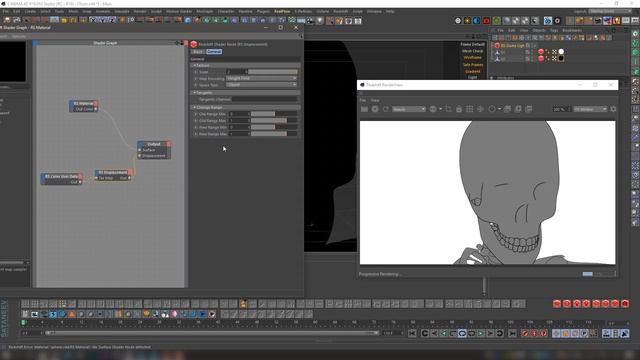Image resolution: width=640 pixels, height=360 pixels.
Task: Open the Objects menu in Object Manager
Action: 539,31
